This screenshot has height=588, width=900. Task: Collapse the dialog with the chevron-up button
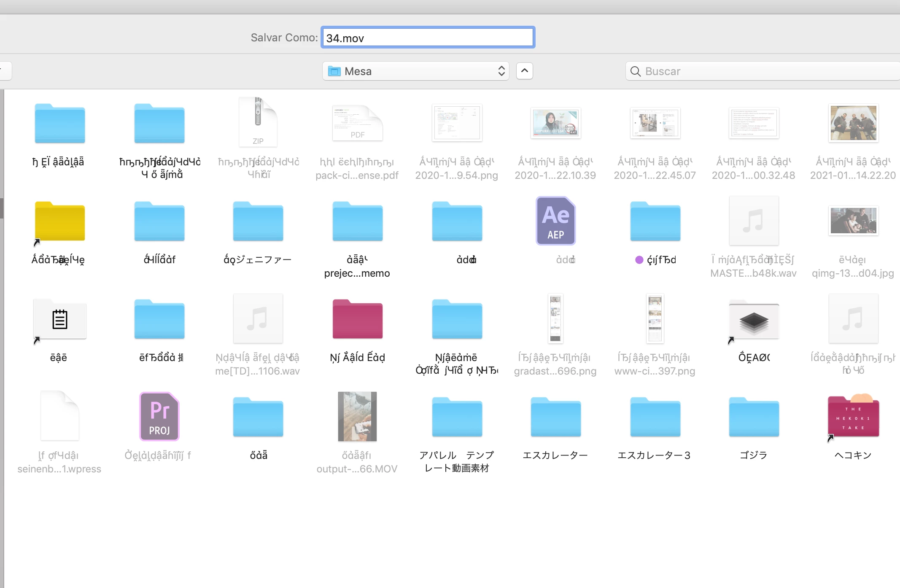524,71
